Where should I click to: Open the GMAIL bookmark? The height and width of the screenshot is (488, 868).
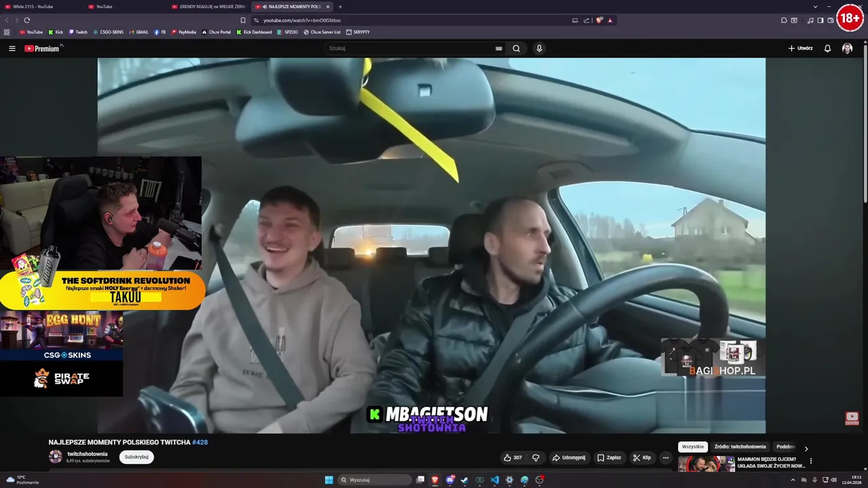click(139, 32)
